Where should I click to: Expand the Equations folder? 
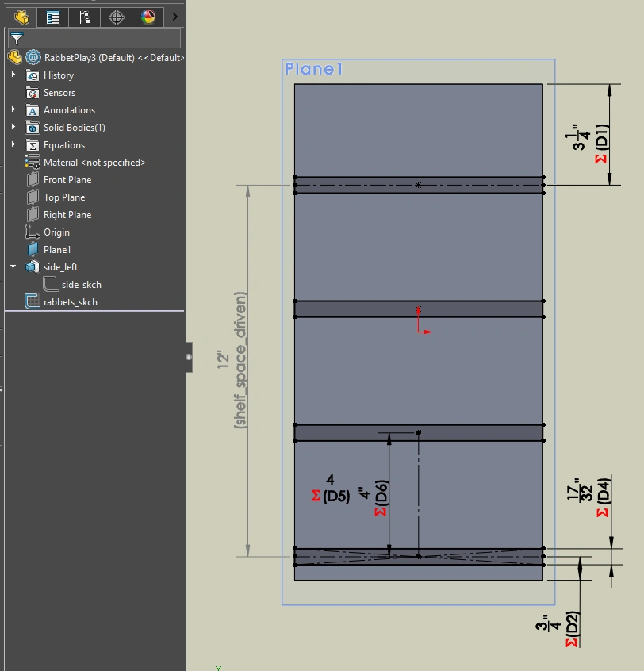tap(13, 145)
